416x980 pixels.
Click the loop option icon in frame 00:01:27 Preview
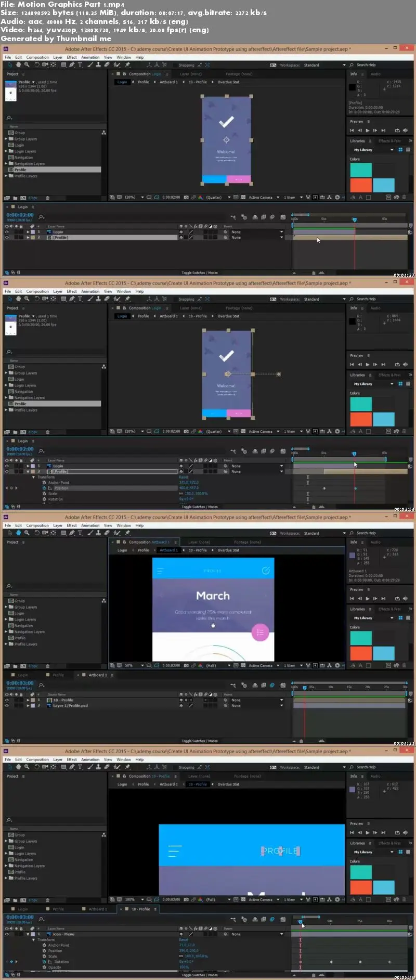[397, 131]
